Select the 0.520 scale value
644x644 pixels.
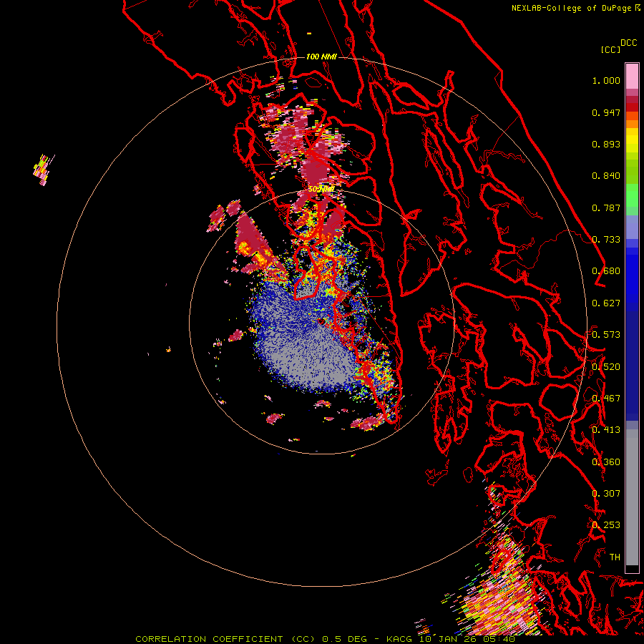[x=606, y=367]
